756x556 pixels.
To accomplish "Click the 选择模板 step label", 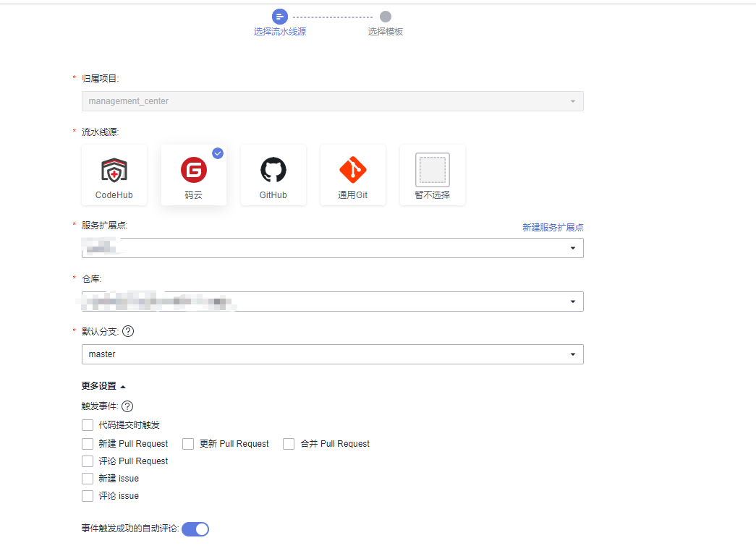I will (386, 32).
